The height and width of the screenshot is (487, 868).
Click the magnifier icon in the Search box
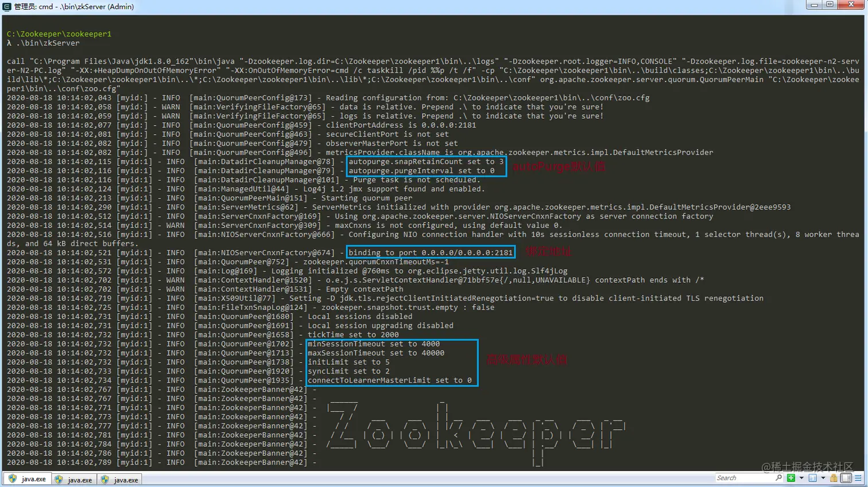point(778,478)
